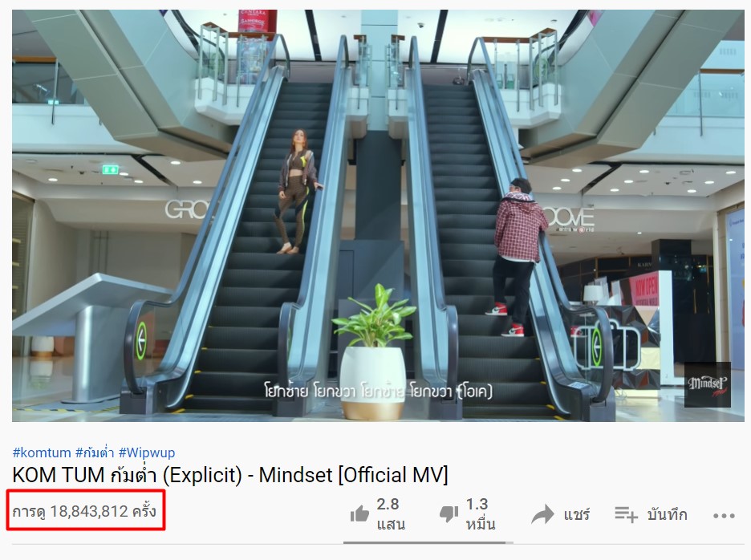Click the like/dislike ratio bar
This screenshot has height=560, width=751.
pos(428,543)
